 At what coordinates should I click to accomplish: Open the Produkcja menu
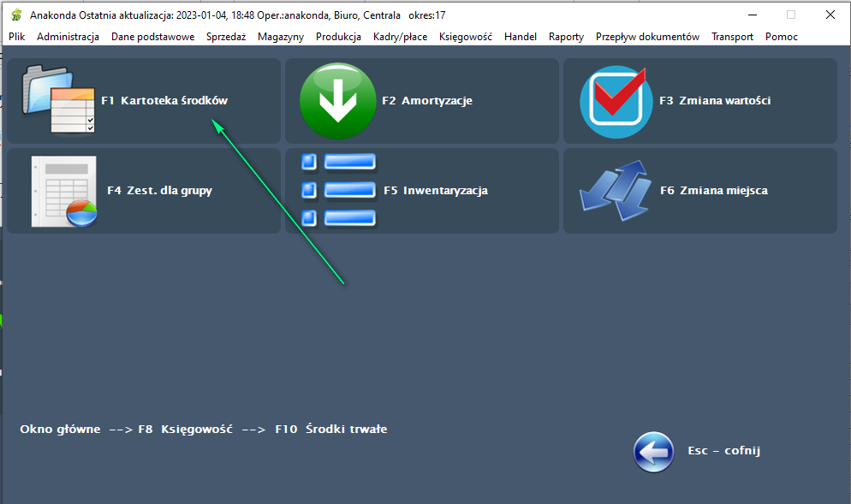(x=338, y=36)
